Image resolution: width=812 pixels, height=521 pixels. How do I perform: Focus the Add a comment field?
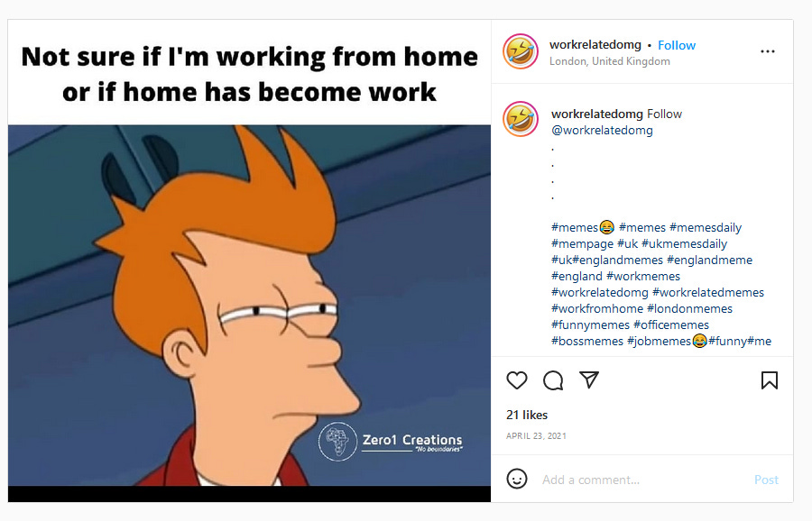(x=642, y=480)
